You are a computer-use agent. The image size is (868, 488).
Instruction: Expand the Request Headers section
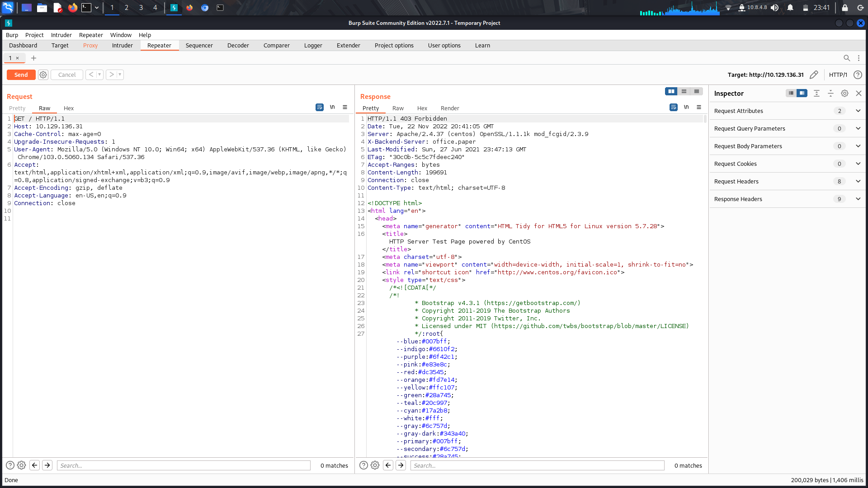coord(858,181)
